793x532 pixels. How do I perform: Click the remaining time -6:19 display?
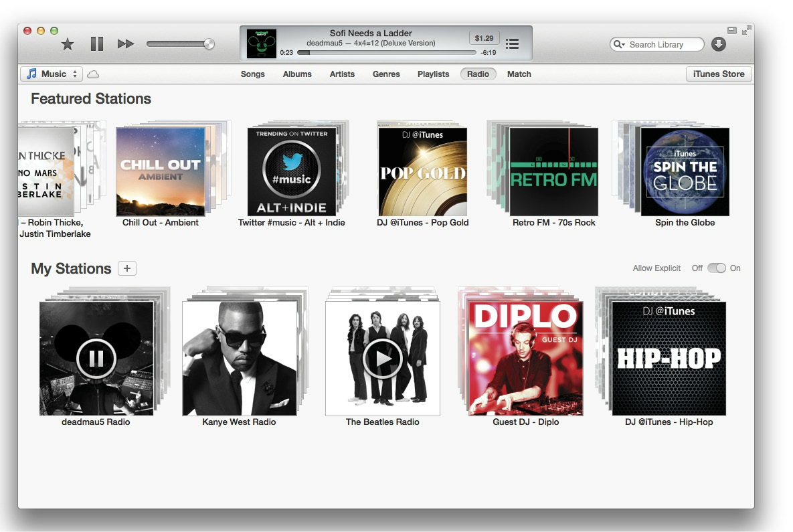point(488,53)
